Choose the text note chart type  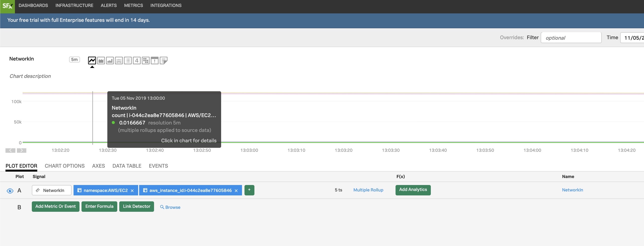163,60
